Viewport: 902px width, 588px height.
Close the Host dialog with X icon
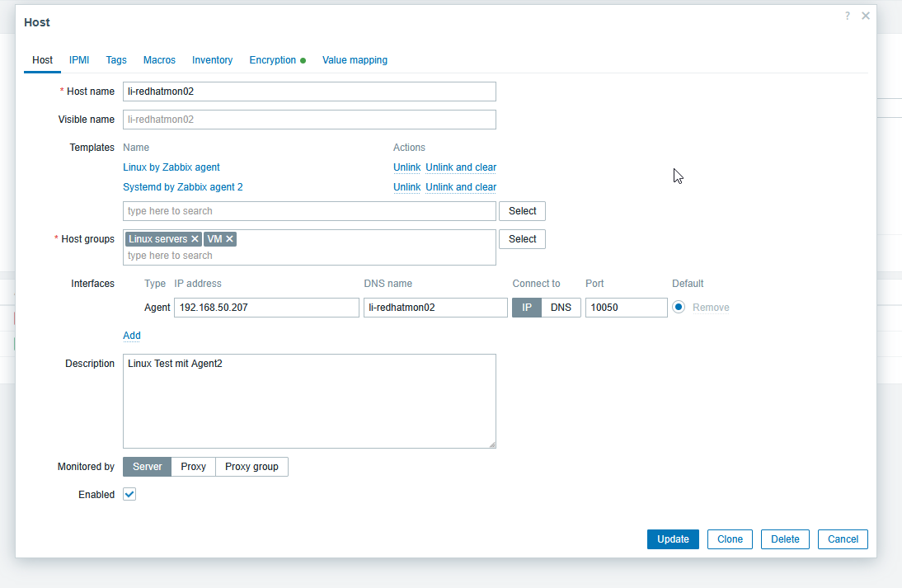866,16
